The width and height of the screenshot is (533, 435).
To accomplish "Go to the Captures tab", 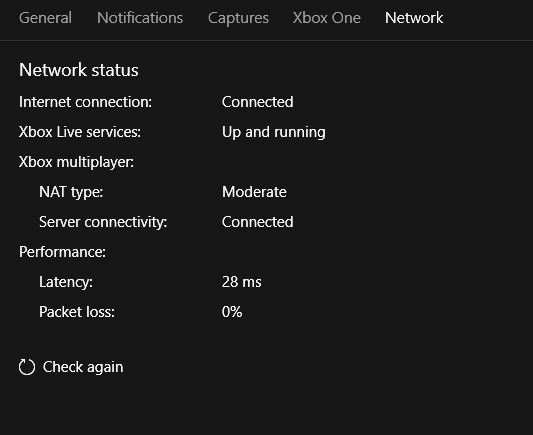I will pyautogui.click(x=238, y=18).
